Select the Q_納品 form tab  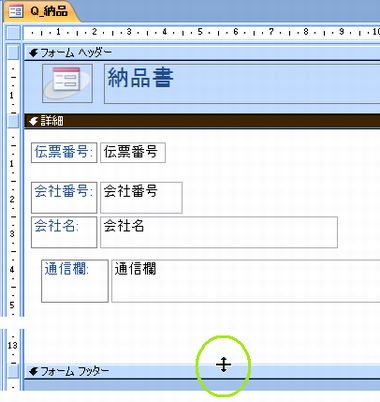(42, 11)
